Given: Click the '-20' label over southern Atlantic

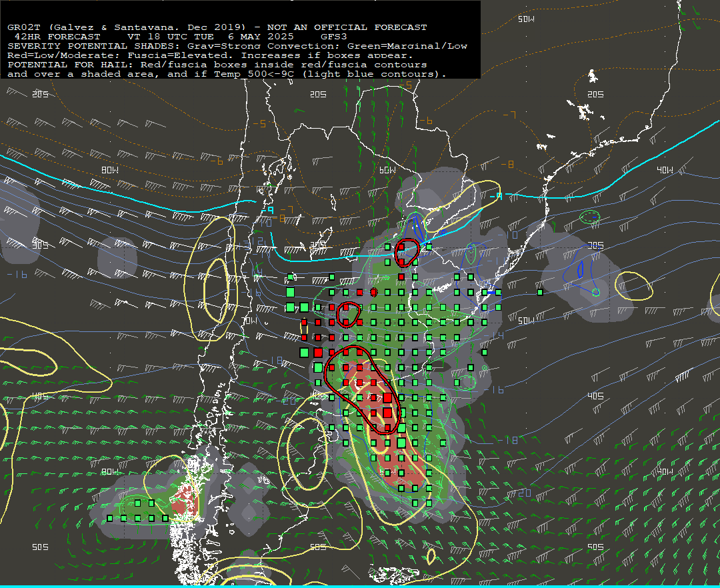Looking at the screenshot, I should point(521,493).
